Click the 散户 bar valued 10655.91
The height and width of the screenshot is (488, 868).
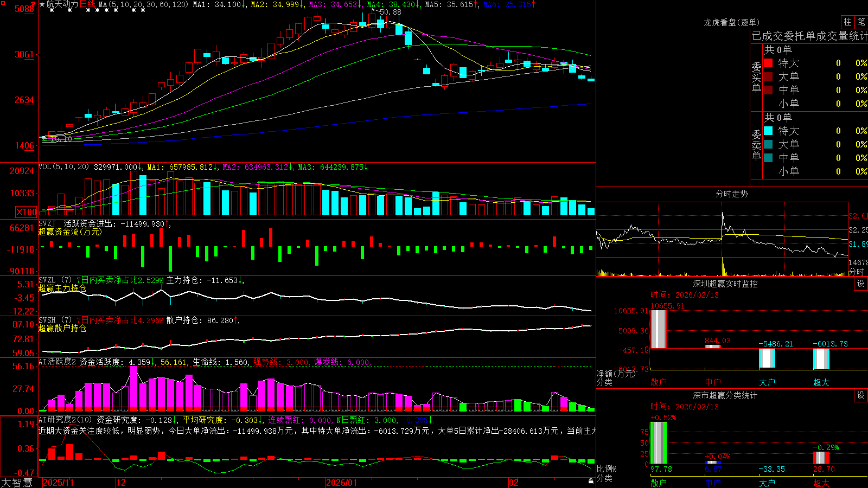pyautogui.click(x=659, y=329)
